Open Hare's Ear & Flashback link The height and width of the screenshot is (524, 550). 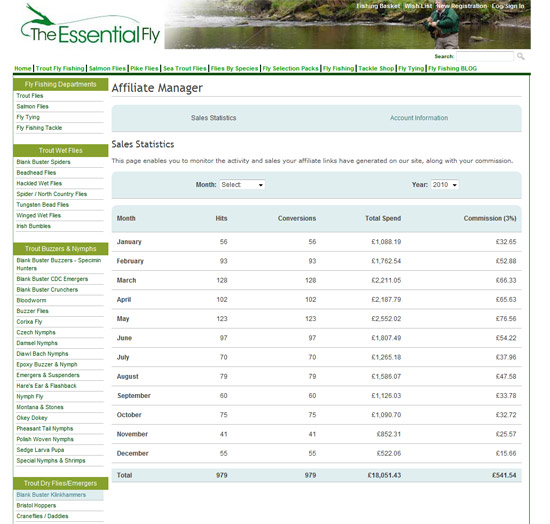(46, 386)
